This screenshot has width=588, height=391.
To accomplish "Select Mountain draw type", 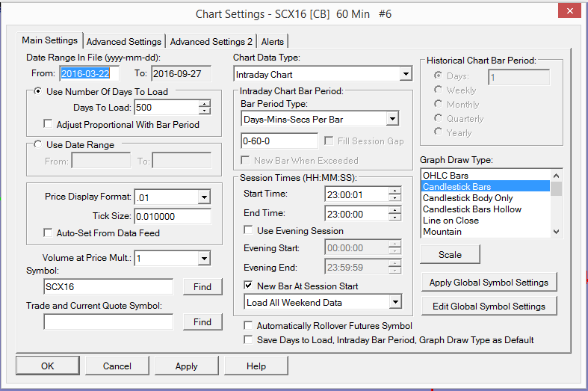I will point(486,232).
